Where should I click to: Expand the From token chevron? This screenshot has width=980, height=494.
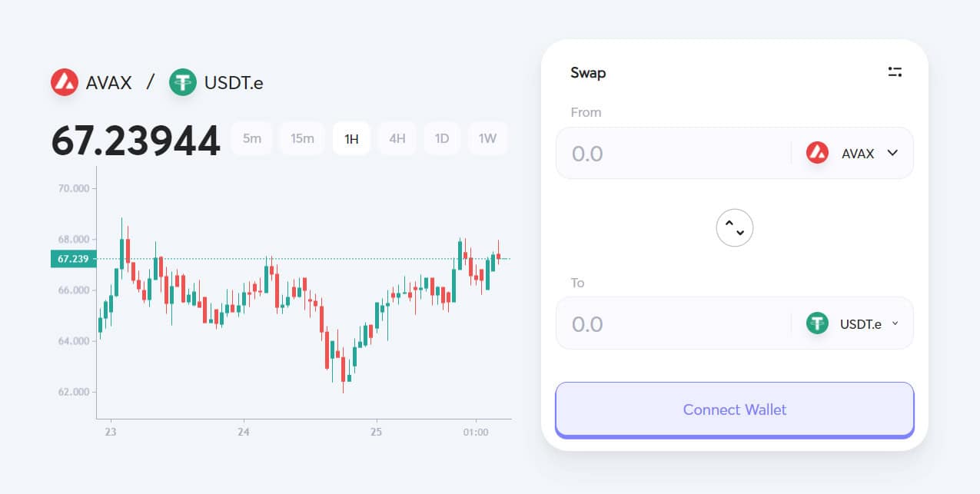pyautogui.click(x=892, y=153)
